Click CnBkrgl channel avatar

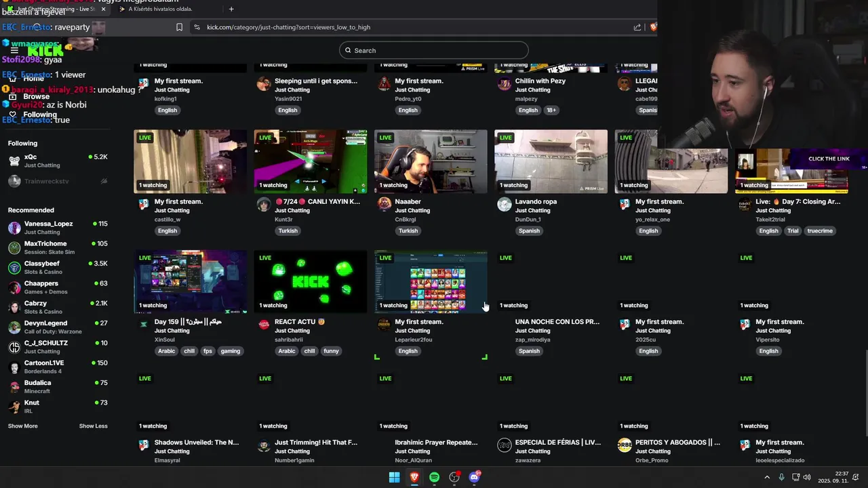[x=384, y=203]
